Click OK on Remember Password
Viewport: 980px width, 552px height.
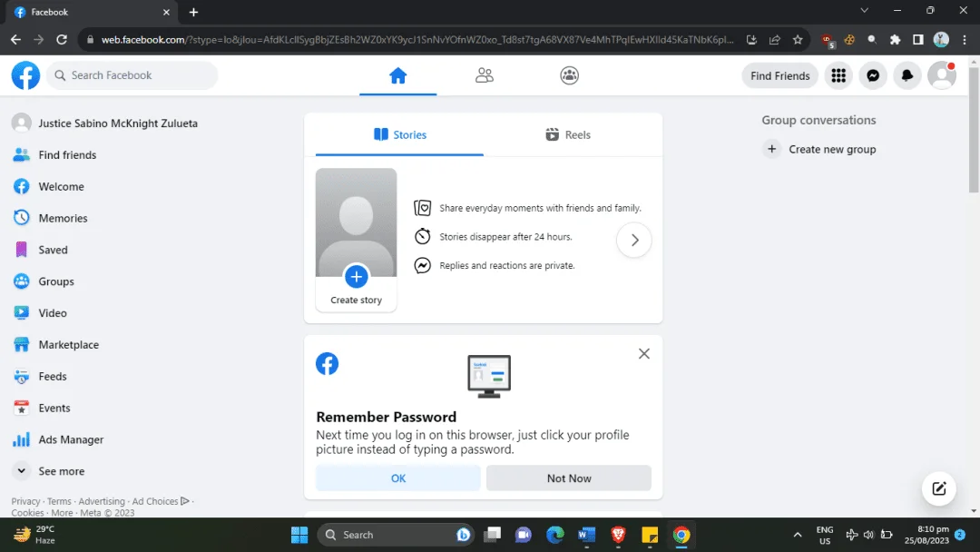(x=398, y=478)
